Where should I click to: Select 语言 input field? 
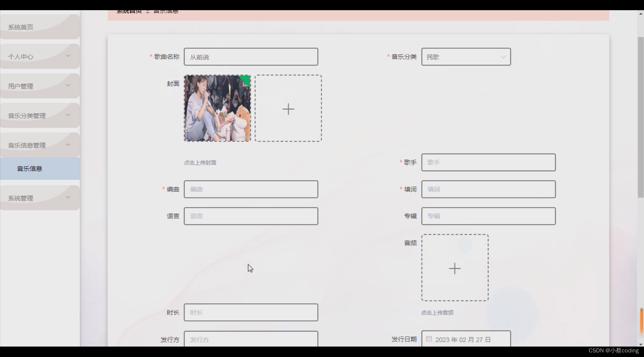point(250,216)
